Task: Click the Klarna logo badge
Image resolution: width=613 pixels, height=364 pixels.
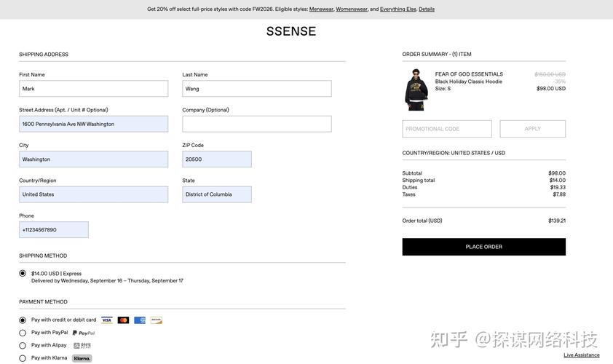Action: [x=82, y=358]
